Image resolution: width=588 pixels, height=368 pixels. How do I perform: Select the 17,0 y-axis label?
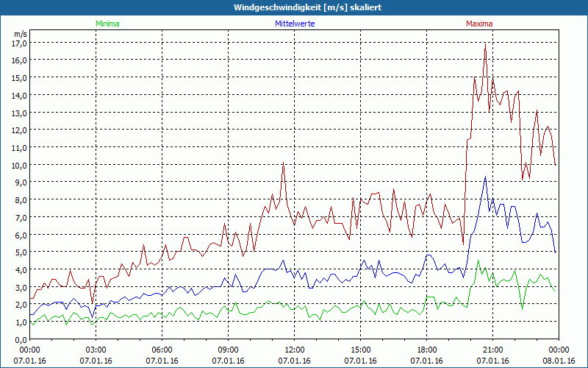tap(20, 43)
